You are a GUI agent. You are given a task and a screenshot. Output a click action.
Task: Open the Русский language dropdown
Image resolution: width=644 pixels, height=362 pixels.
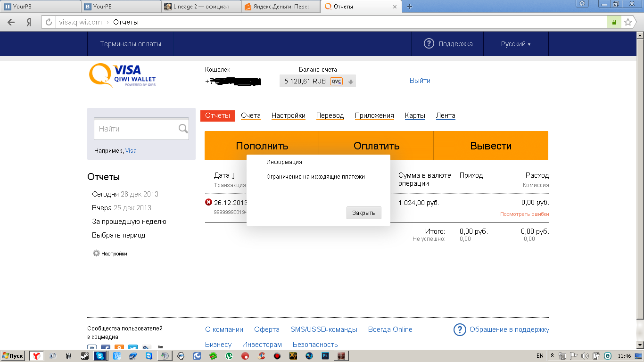(x=516, y=44)
